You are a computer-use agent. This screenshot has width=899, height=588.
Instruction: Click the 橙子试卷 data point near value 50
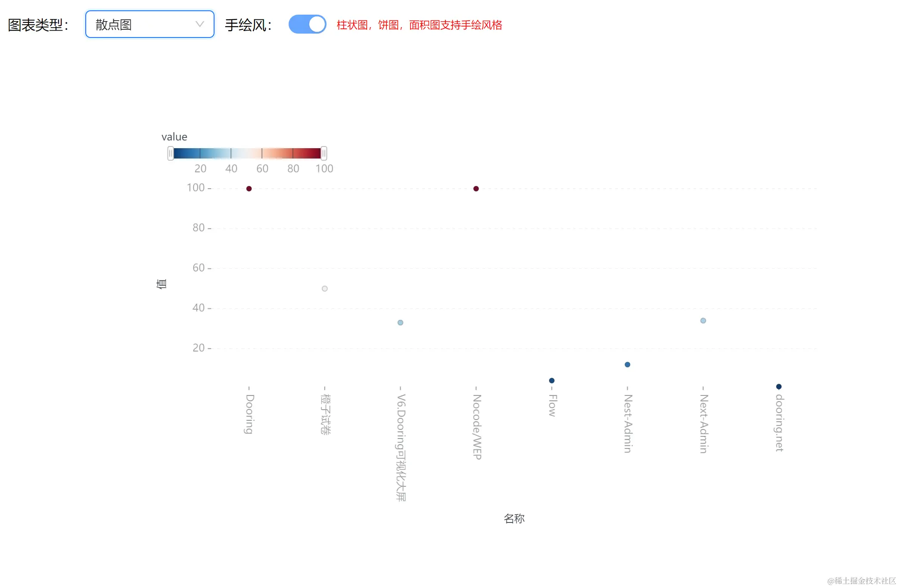tap(325, 289)
